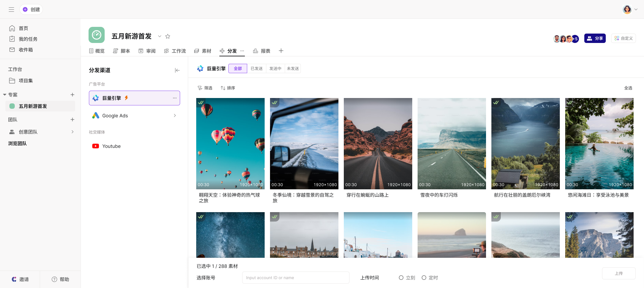Screen dimensions: 644x288
Task: Expand the 创意团队 team
Action: (72, 132)
